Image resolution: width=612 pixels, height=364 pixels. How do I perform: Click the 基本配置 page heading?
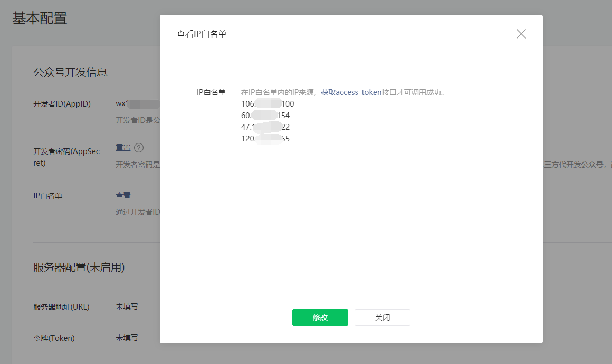coord(40,18)
